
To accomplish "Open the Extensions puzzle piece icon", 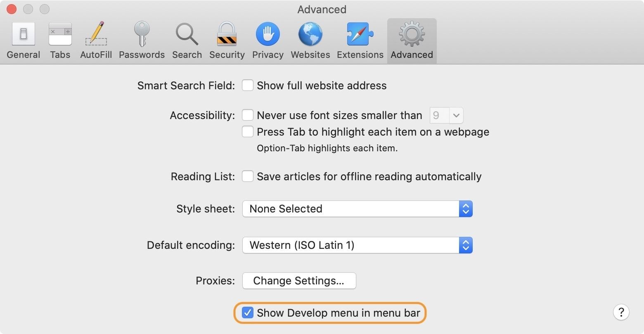I will (360, 34).
